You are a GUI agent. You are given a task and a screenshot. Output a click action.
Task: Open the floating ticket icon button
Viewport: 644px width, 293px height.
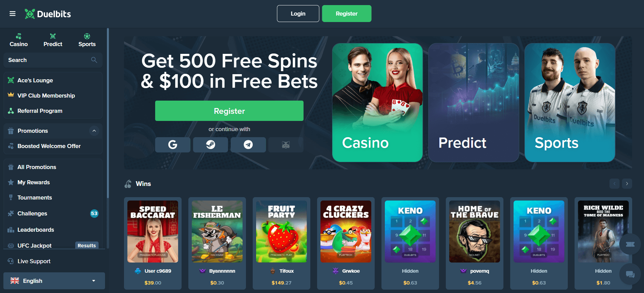coord(630,244)
